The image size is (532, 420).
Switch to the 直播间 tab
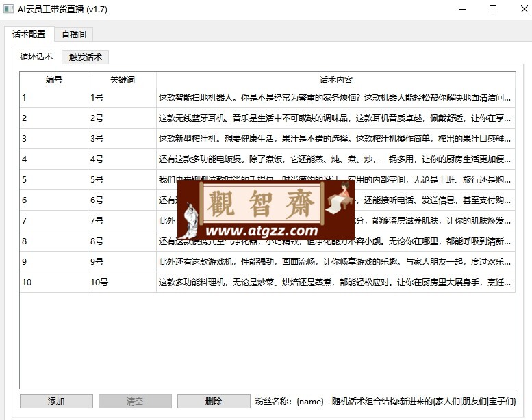click(74, 34)
